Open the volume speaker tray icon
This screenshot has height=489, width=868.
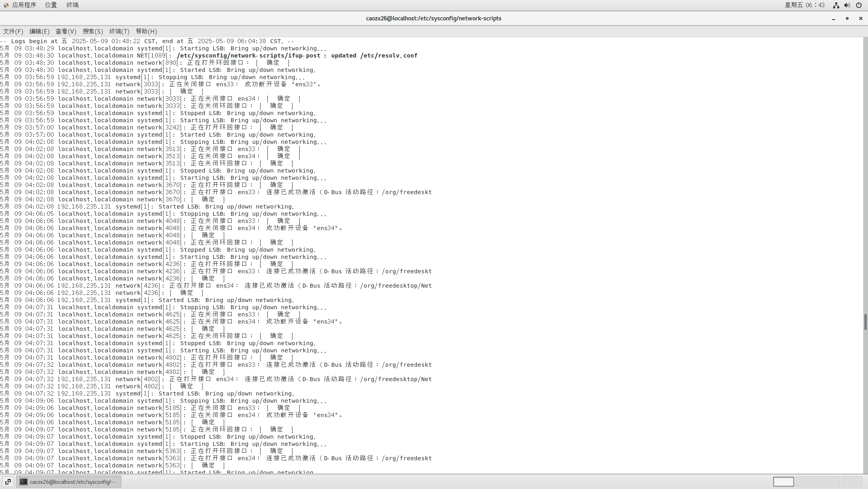tap(847, 5)
